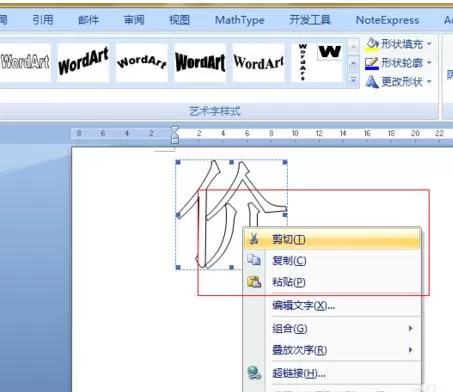This screenshot has height=392, width=453.
Task: Select the large W WordArt style
Action: 330,52
